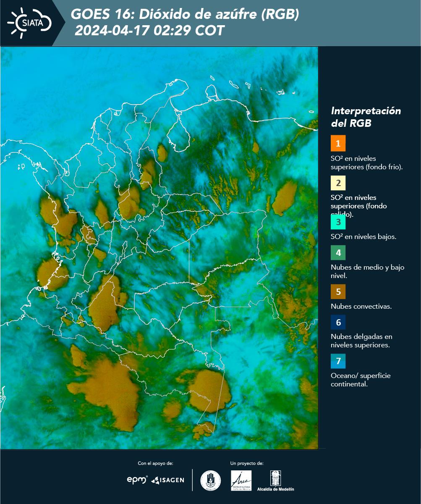Click the Alcaldía de Medellín logo
Viewport: 421px width, 504px height.
275,480
